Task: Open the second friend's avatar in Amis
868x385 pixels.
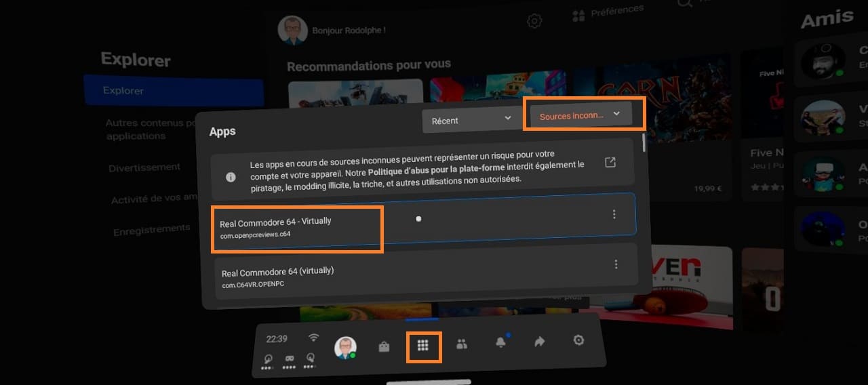Action: pos(822,118)
